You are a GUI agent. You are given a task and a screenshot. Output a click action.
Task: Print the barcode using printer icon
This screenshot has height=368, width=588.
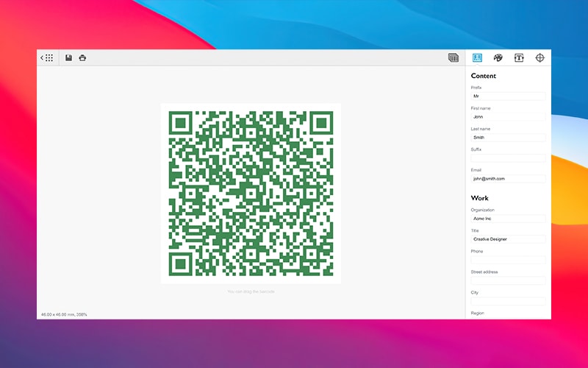pos(82,57)
